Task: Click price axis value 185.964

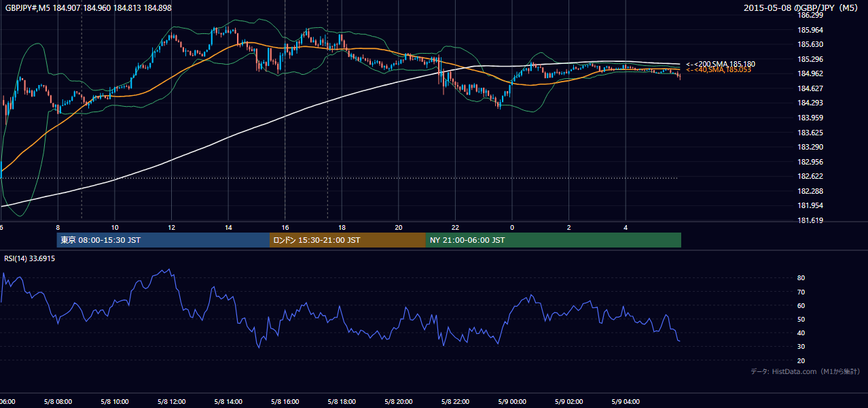Action: (x=811, y=30)
